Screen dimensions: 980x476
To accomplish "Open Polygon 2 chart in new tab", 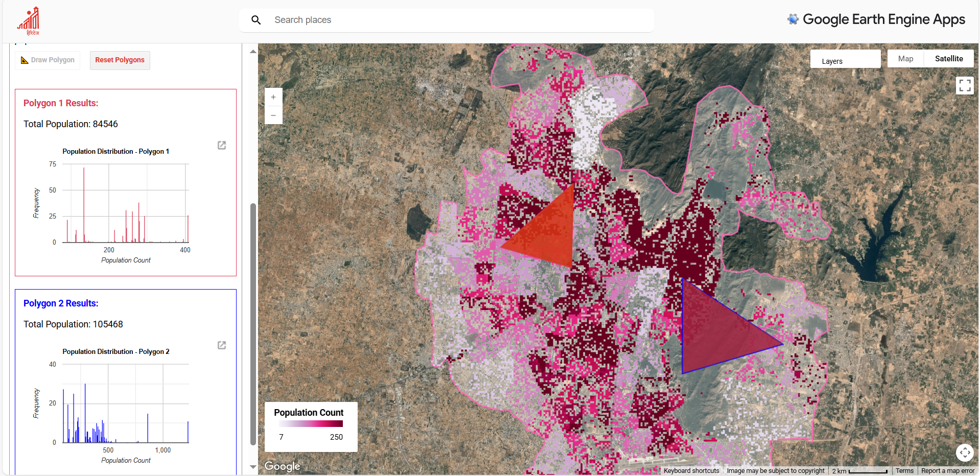I will tap(222, 346).
